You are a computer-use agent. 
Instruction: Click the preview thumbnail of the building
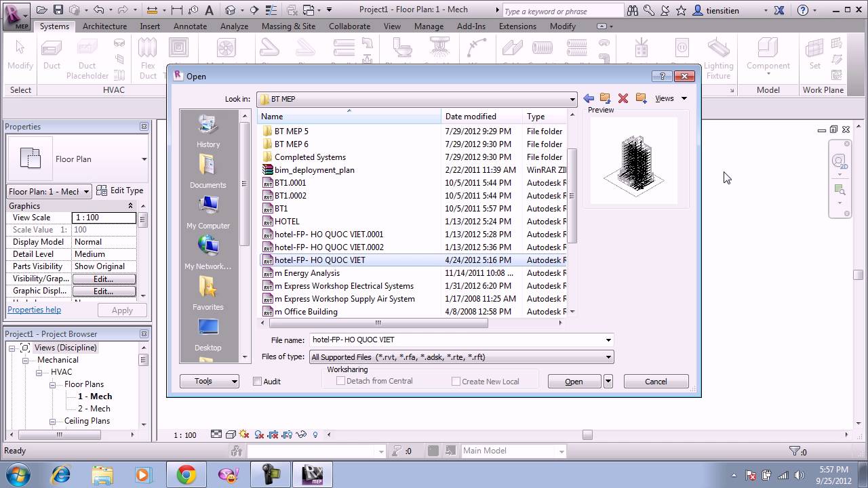click(634, 160)
